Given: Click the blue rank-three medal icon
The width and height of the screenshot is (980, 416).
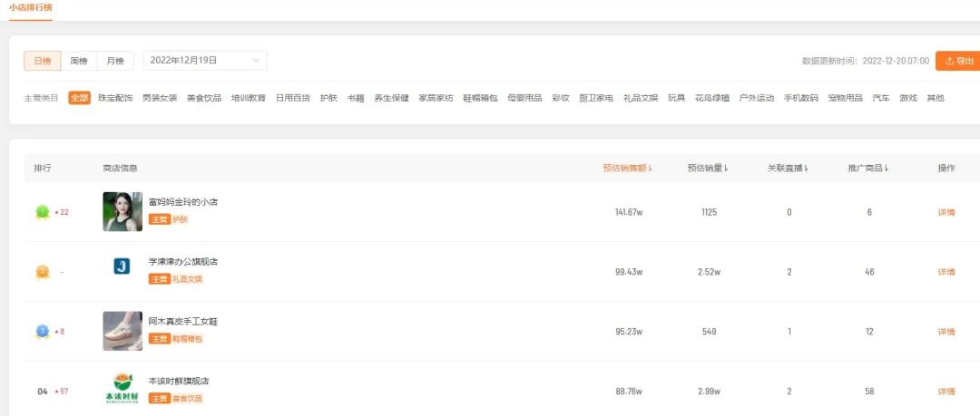Looking at the screenshot, I should (42, 331).
